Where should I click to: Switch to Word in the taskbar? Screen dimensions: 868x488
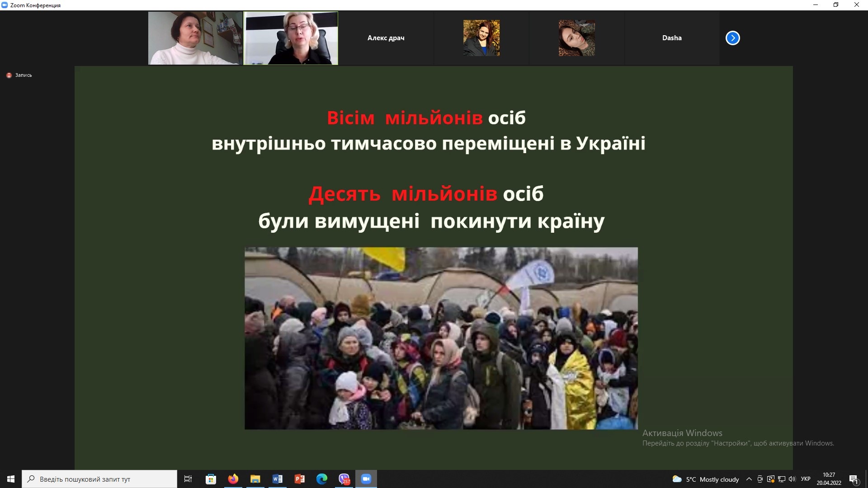point(278,479)
